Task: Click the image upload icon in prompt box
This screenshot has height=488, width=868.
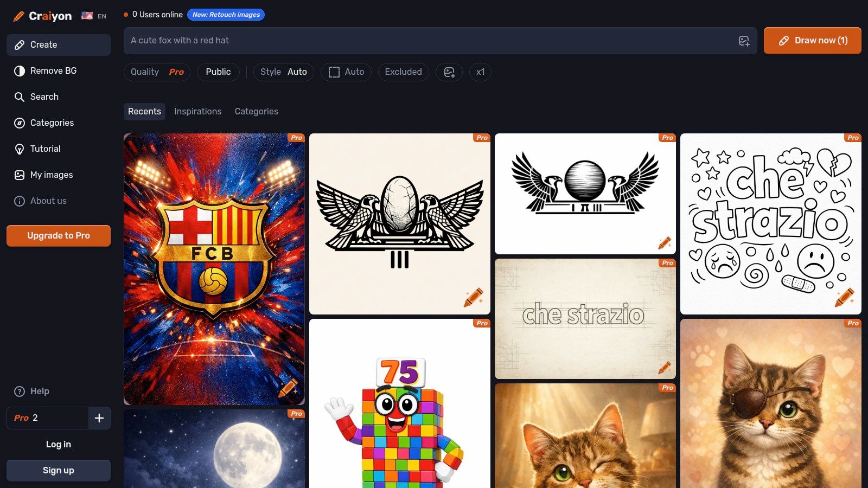Action: [x=744, y=41]
